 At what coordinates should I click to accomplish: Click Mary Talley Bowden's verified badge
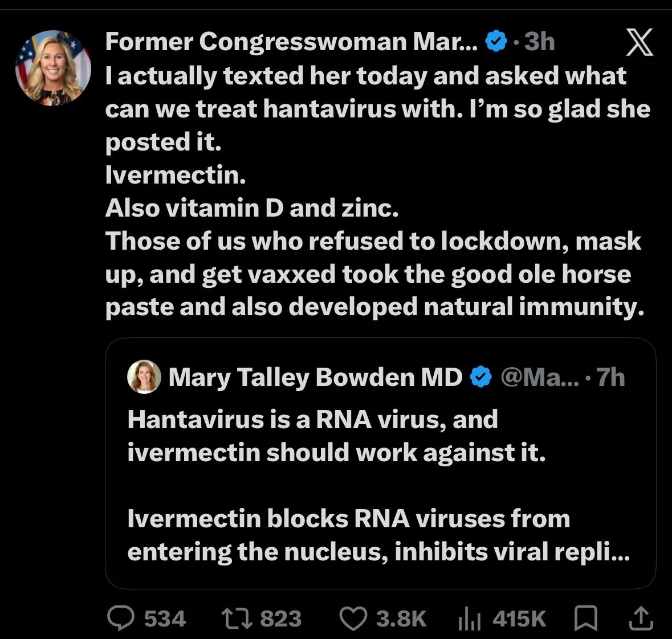[481, 377]
